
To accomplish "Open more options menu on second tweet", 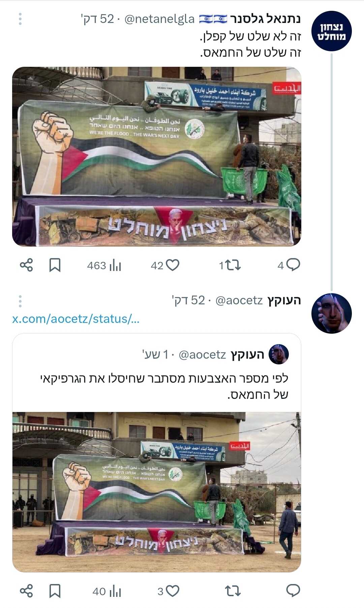I will point(20,301).
